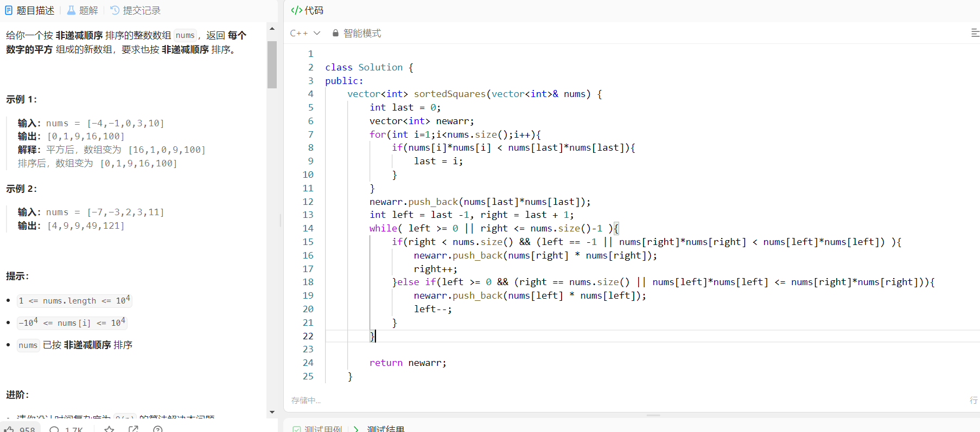
Task: Open the C++ language dropdown
Action: coord(305,33)
